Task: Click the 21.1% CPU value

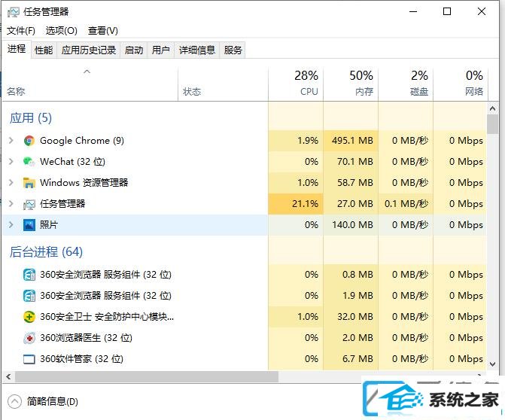Action: [x=305, y=203]
